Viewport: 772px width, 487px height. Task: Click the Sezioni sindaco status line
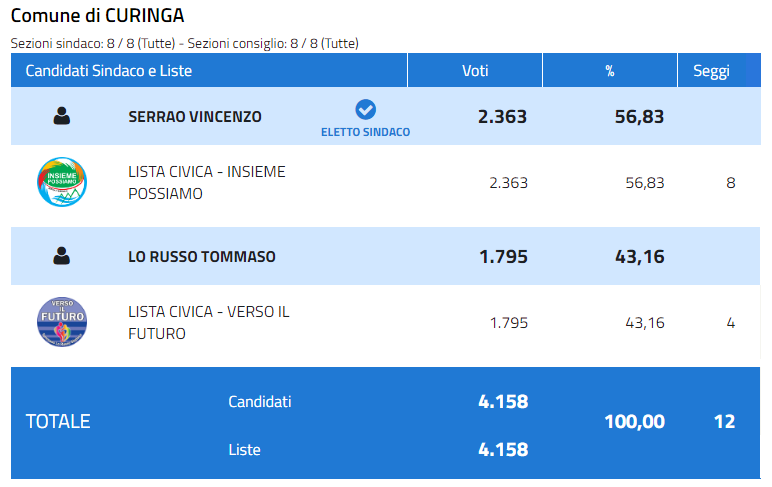(185, 43)
